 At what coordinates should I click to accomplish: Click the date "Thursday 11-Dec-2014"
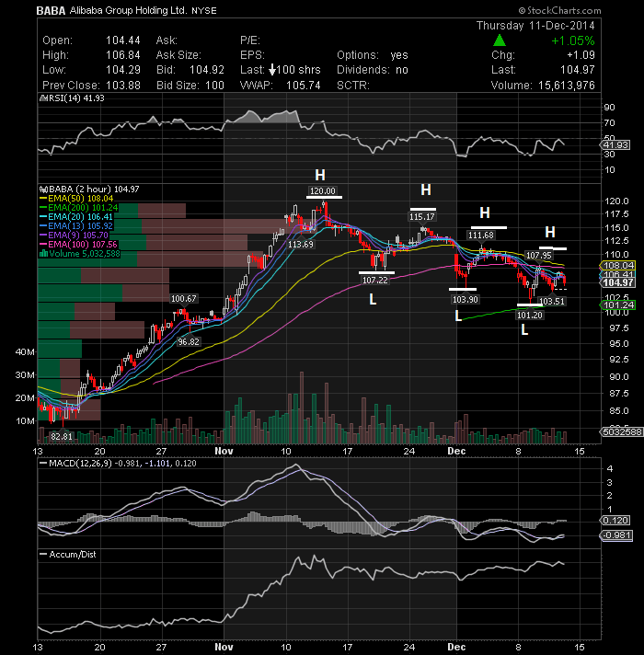tap(535, 26)
